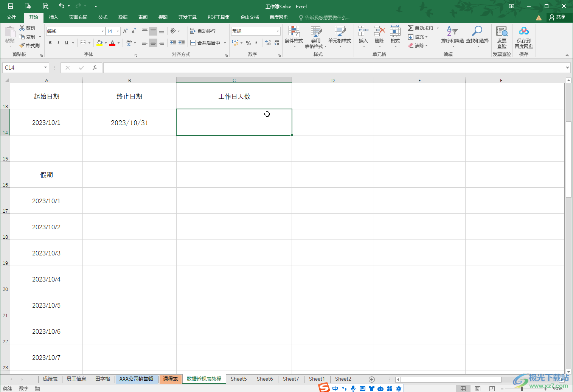Save the workbook with the save icon
573x392 pixels.
tap(11, 6)
